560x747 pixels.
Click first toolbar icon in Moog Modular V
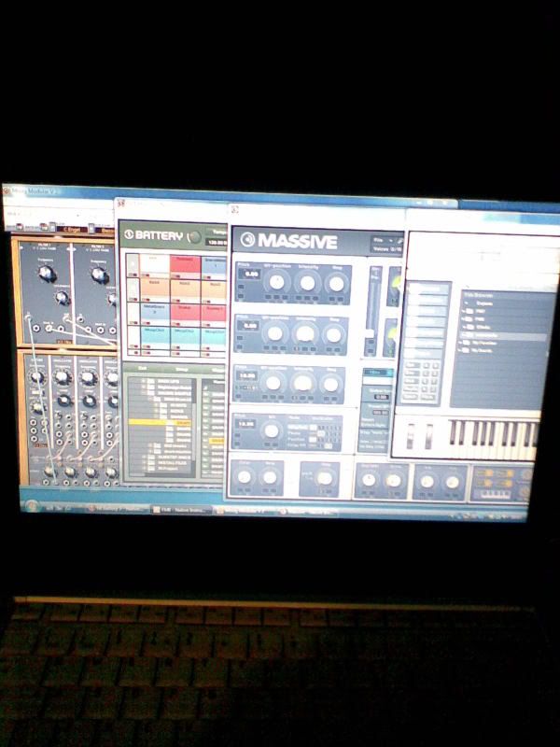[20, 227]
